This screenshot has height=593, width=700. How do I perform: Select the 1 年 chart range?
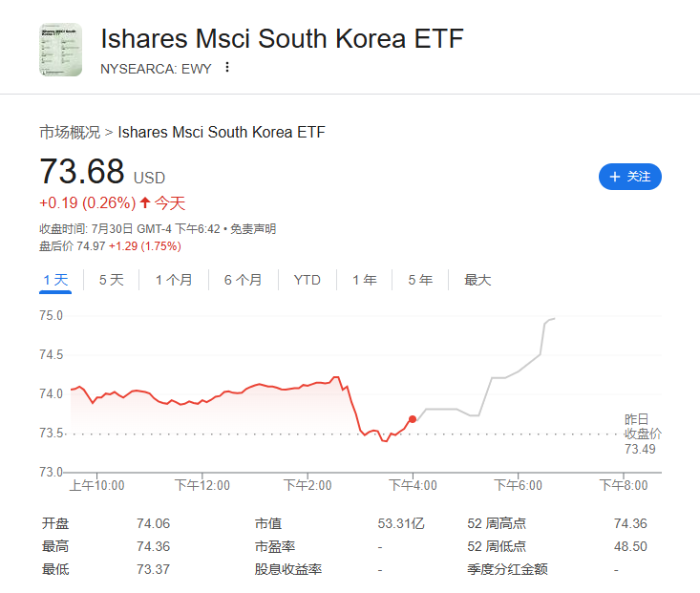364,280
